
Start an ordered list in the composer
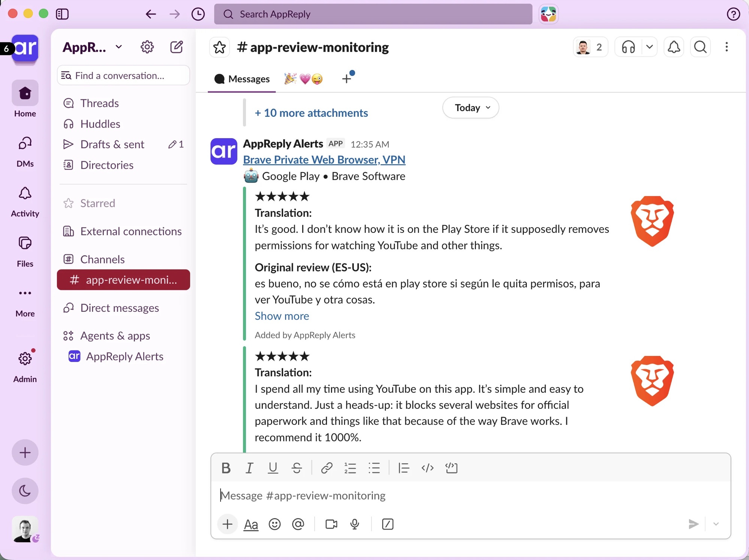pyautogui.click(x=350, y=468)
